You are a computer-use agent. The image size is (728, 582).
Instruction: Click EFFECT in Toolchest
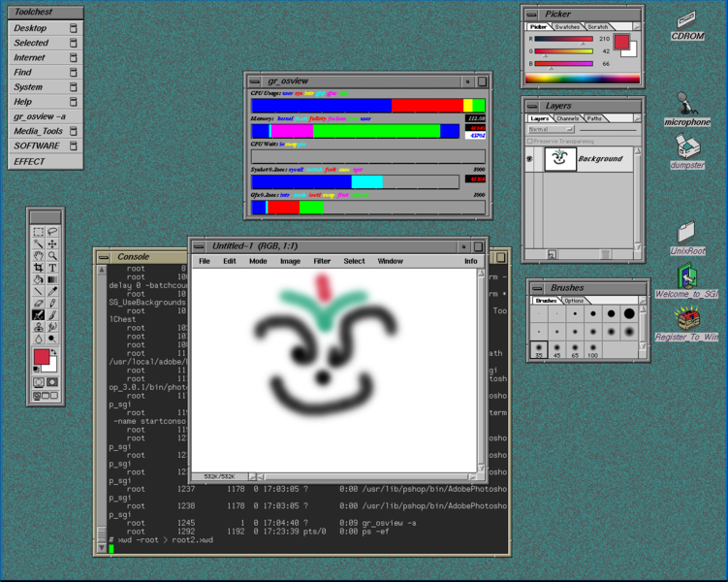coord(46,161)
